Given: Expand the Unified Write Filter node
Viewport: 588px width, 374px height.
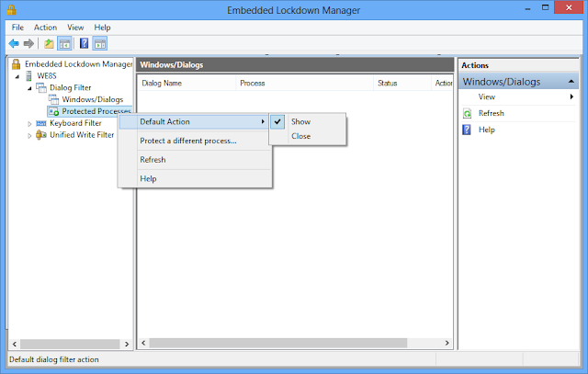Looking at the screenshot, I should tap(29, 135).
